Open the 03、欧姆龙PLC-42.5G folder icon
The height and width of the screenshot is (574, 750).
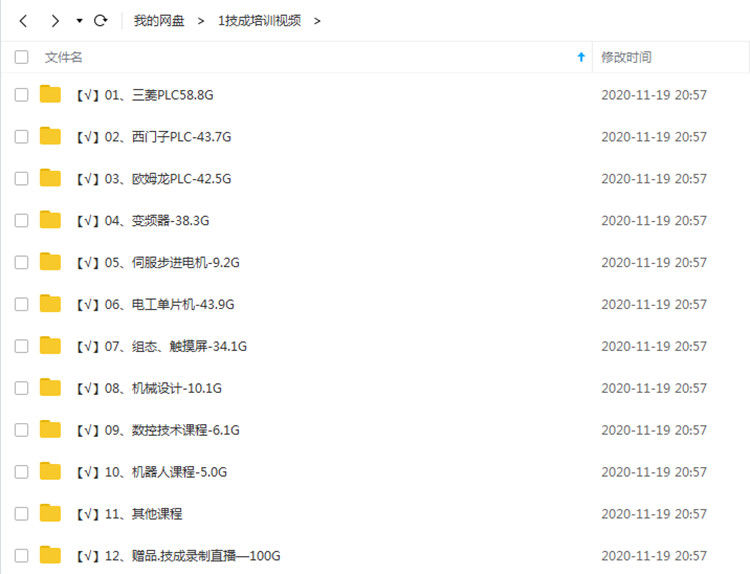pos(50,179)
